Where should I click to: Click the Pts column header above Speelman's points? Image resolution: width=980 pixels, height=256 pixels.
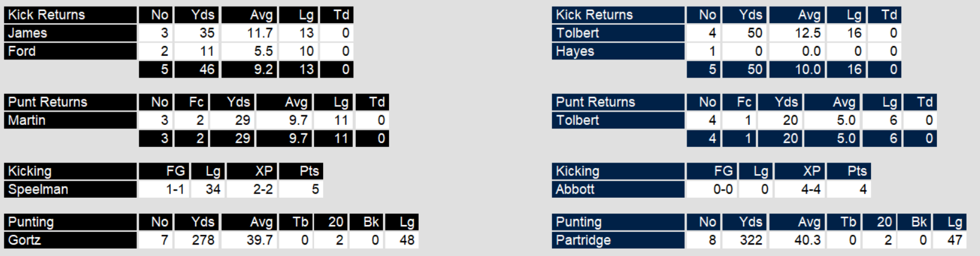point(309,171)
